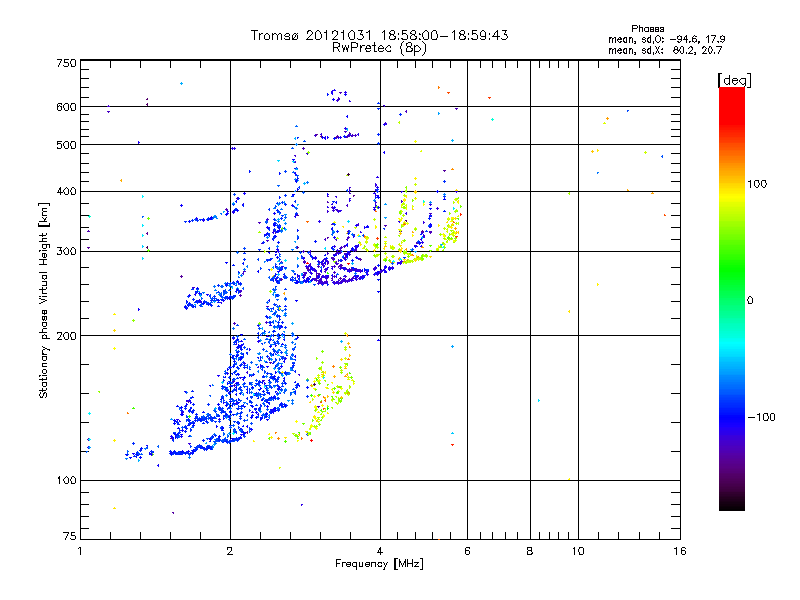Viewport: 800px width, 600px height.
Task: Click the x-axis label '6'
Action: click(x=467, y=551)
